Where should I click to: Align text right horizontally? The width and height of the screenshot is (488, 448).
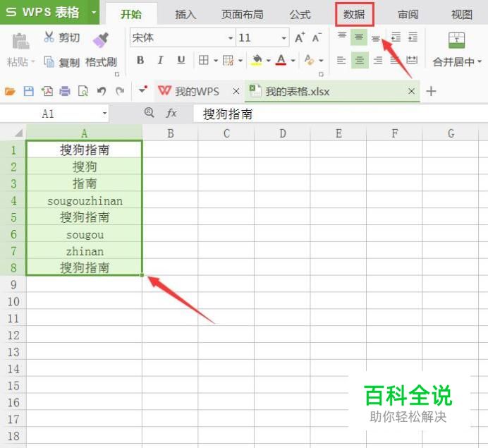pos(378,60)
